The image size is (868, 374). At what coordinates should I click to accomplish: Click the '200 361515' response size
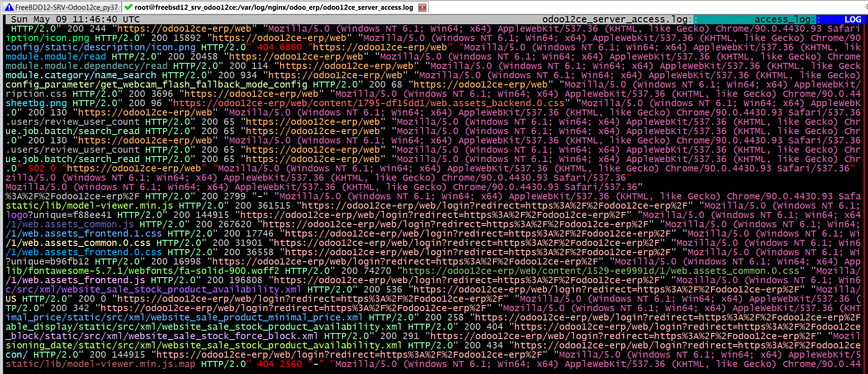point(263,205)
